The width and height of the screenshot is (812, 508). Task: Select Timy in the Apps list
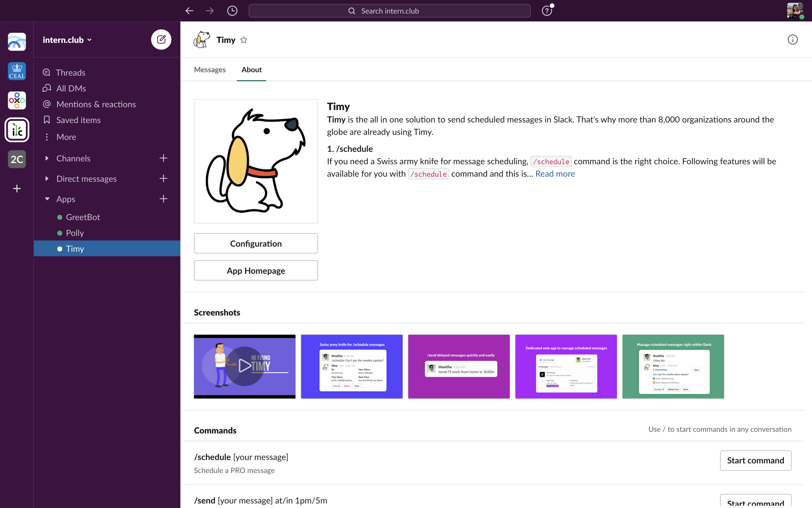point(107,249)
